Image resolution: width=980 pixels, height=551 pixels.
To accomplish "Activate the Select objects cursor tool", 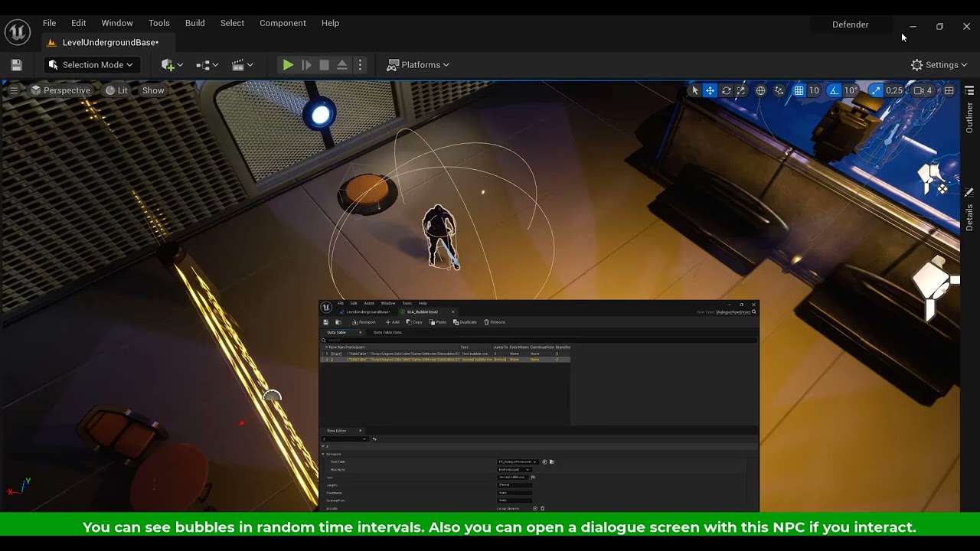I will coord(695,90).
